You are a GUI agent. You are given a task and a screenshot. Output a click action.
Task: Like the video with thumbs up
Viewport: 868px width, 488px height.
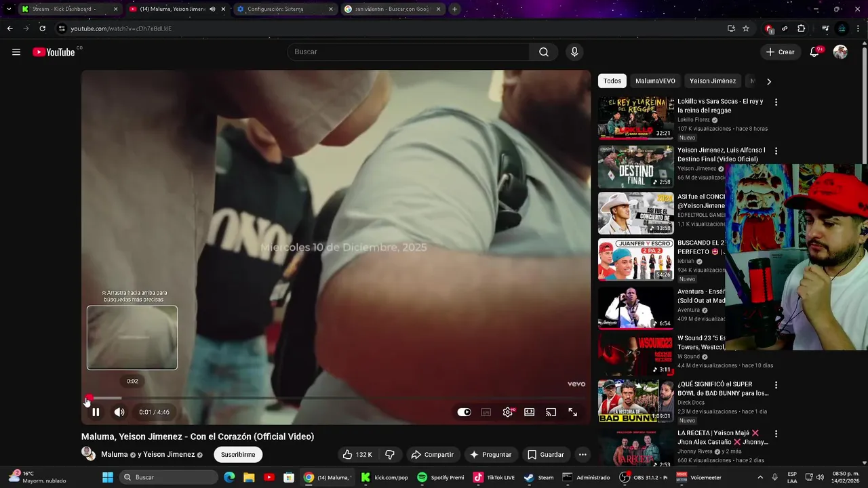coord(357,455)
